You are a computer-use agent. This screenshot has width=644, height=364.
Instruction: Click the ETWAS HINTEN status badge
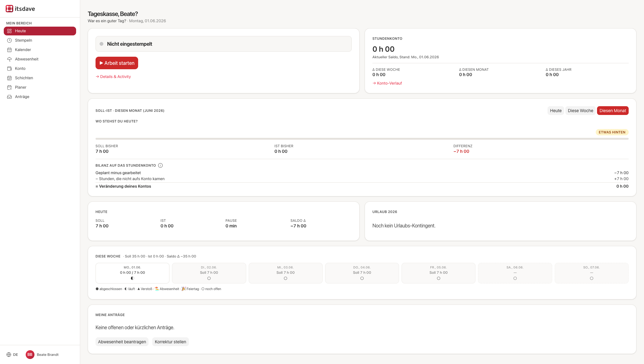point(612,132)
